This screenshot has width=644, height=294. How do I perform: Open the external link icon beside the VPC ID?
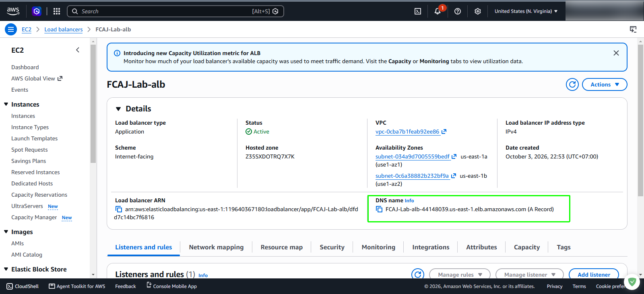click(444, 132)
